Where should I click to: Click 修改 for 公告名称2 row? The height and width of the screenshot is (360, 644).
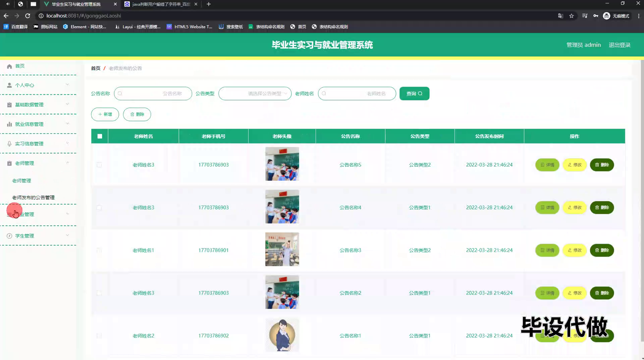click(x=575, y=293)
